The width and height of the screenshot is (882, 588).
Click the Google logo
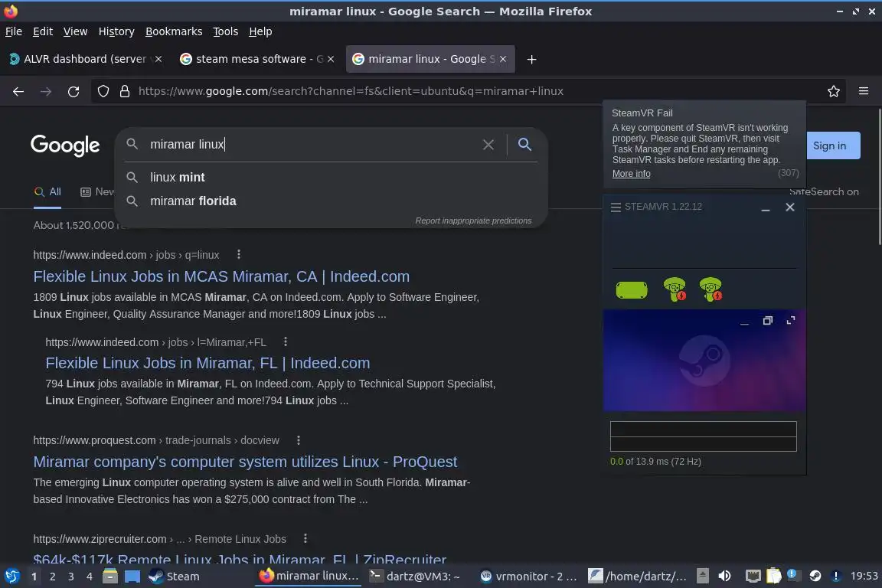(x=65, y=145)
